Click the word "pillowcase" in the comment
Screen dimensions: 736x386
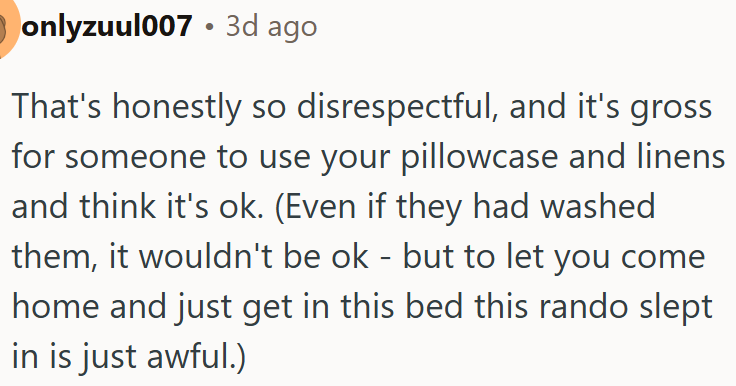[x=479, y=157]
